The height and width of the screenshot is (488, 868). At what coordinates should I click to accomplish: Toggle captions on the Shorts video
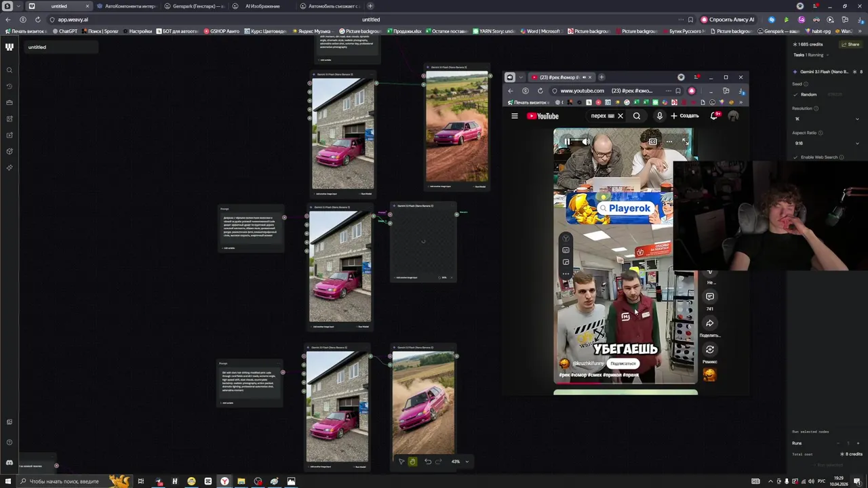pos(652,142)
